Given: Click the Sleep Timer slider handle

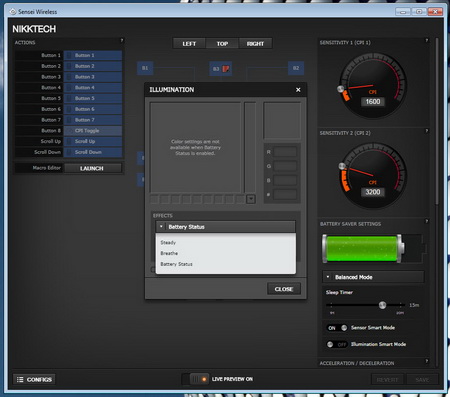Looking at the screenshot, I should click(x=383, y=305).
